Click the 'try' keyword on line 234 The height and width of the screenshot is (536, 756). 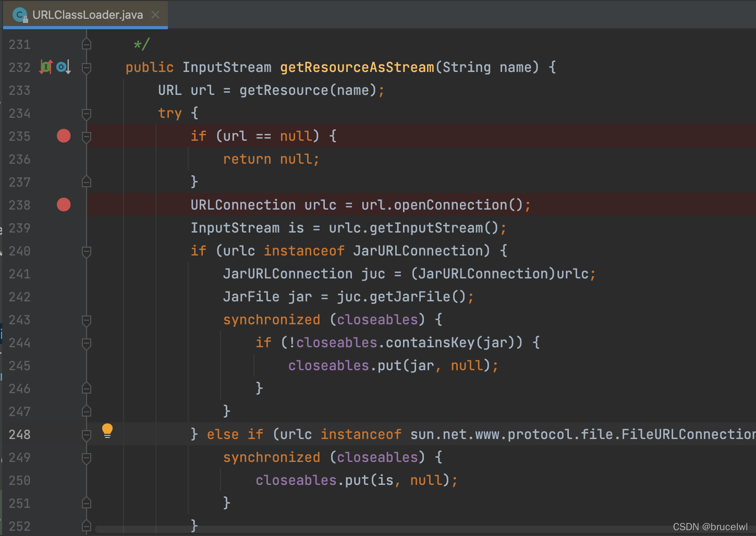(170, 113)
